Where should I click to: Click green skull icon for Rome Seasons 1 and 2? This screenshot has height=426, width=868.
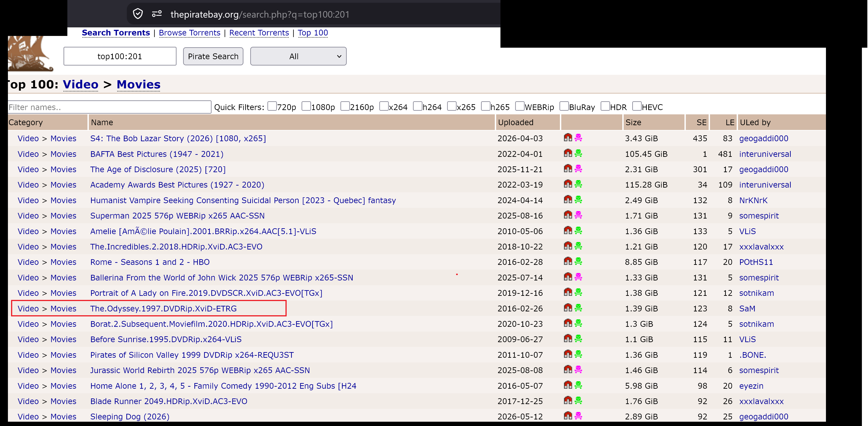[x=579, y=261]
